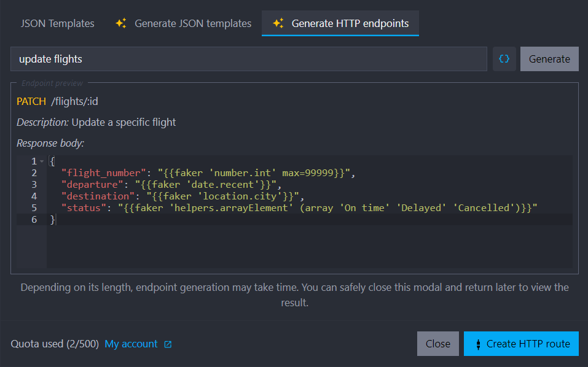Click the PATCH /flights/:id endpoint text
This screenshot has height=367, width=588.
tap(57, 101)
